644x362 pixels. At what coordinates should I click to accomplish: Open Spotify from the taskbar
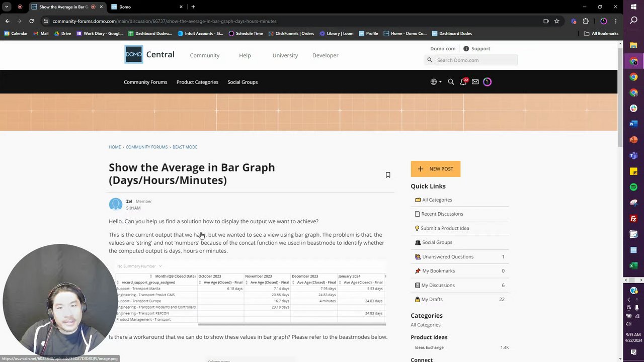[633, 187]
